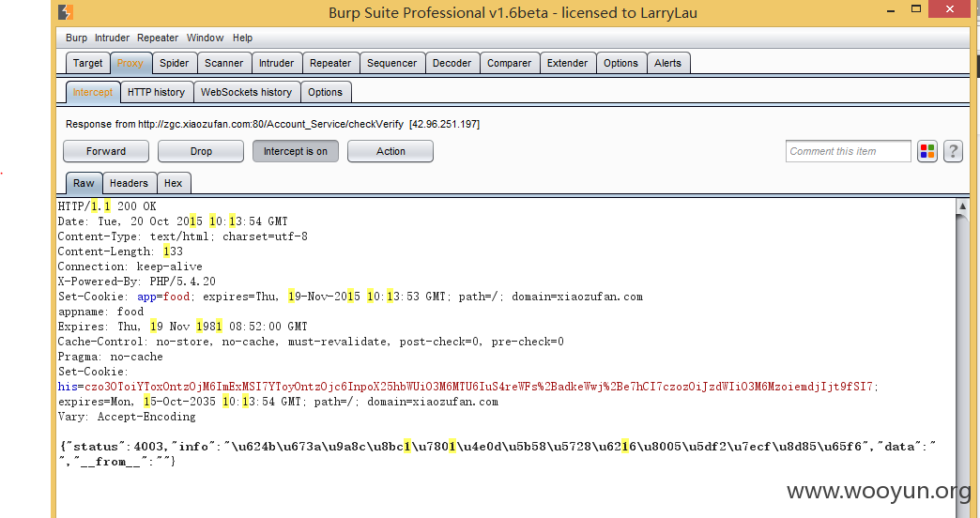The image size is (980, 518).
Task: Open the Help menu
Action: point(242,38)
